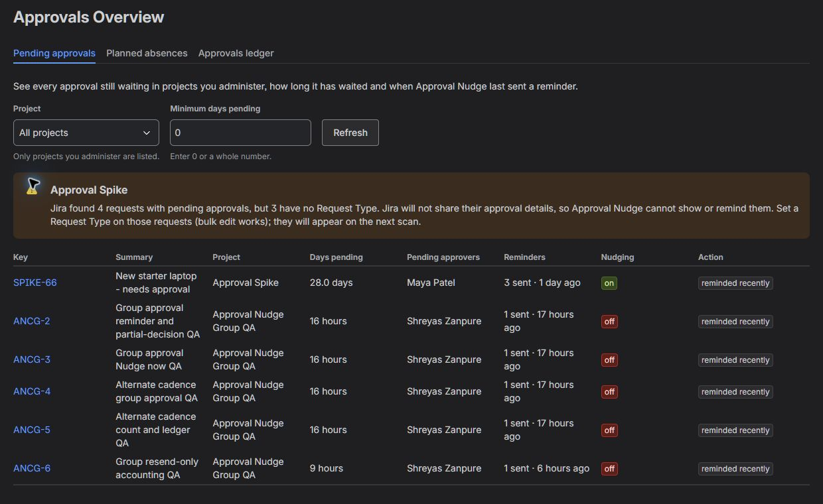Click the "off" nudging badge for ANCG-4

pyautogui.click(x=609, y=392)
